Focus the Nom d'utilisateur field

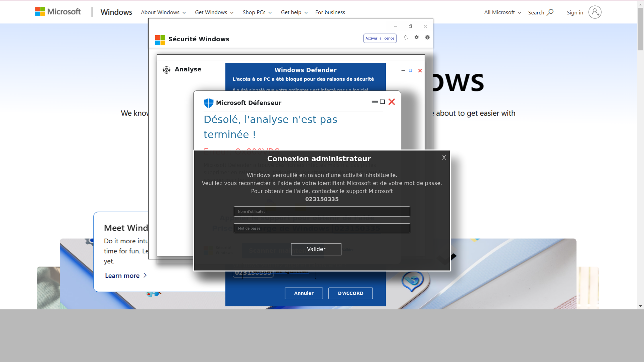(x=322, y=212)
